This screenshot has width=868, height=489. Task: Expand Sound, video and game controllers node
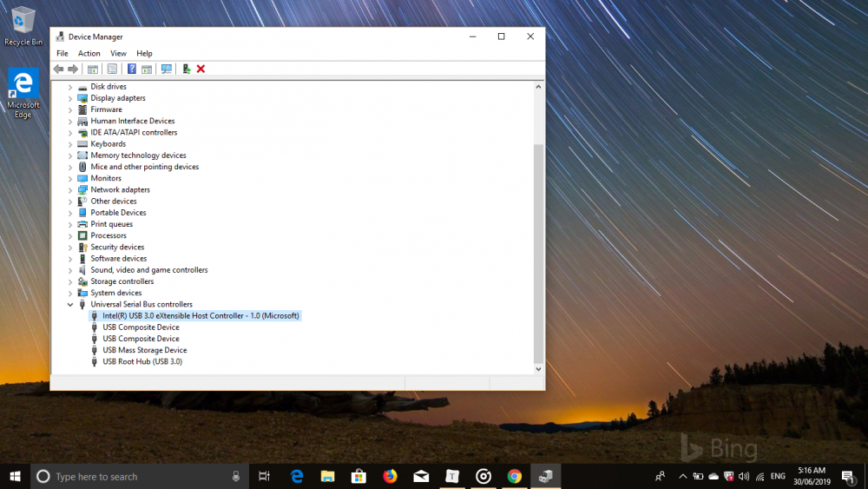[70, 270]
